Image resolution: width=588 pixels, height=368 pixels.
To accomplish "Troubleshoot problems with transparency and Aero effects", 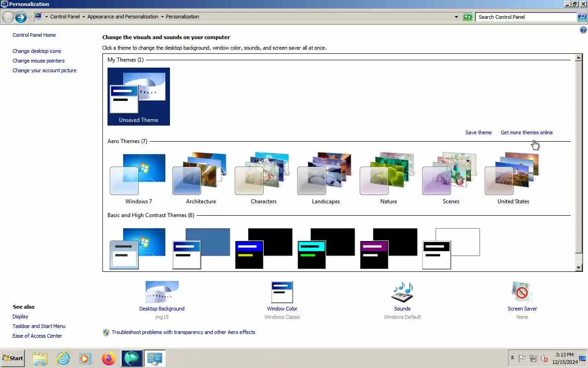I will click(183, 332).
